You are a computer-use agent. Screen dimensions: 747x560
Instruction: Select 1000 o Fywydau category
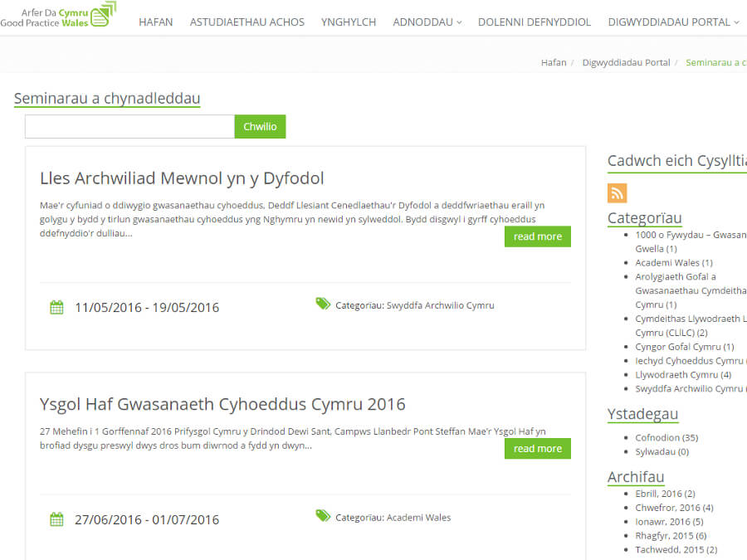[691, 242]
